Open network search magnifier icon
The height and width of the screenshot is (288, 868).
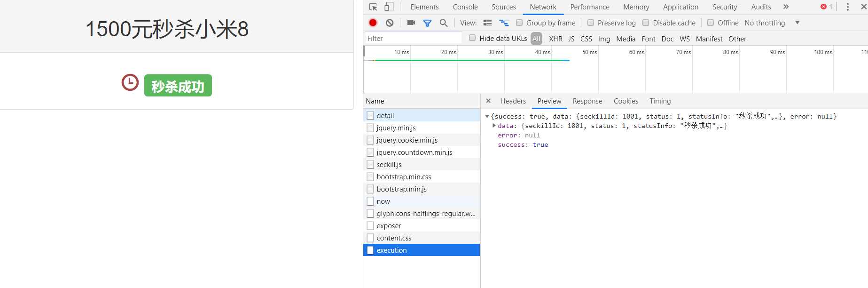[x=444, y=23]
